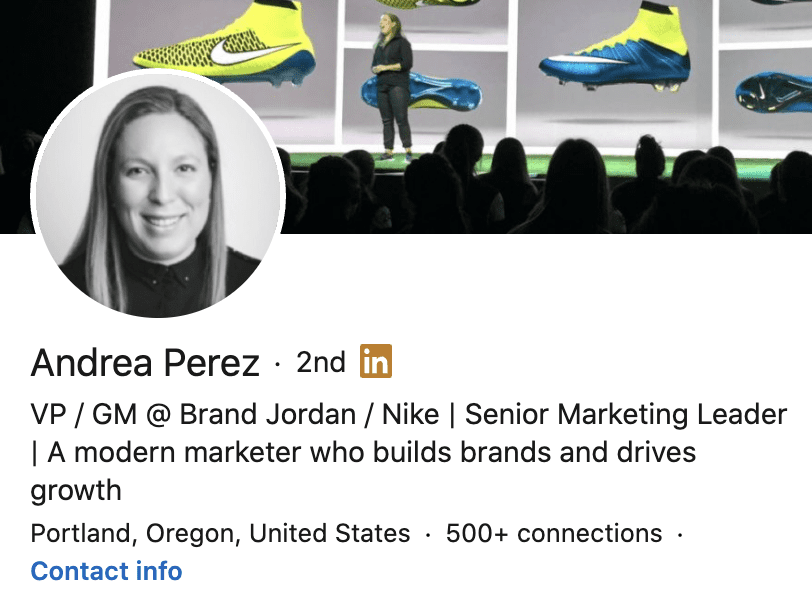Open Contact info
Viewport: 812px width, 610px height.
click(105, 572)
